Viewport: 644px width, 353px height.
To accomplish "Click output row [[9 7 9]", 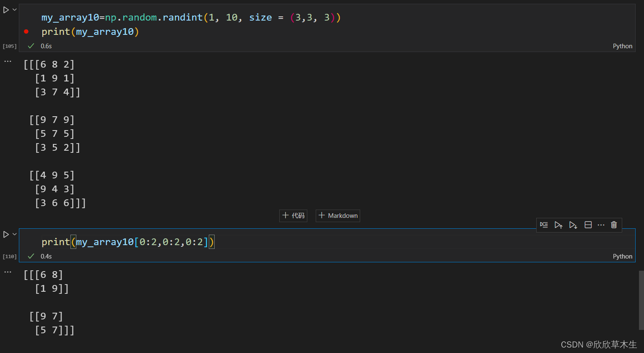I will (52, 120).
